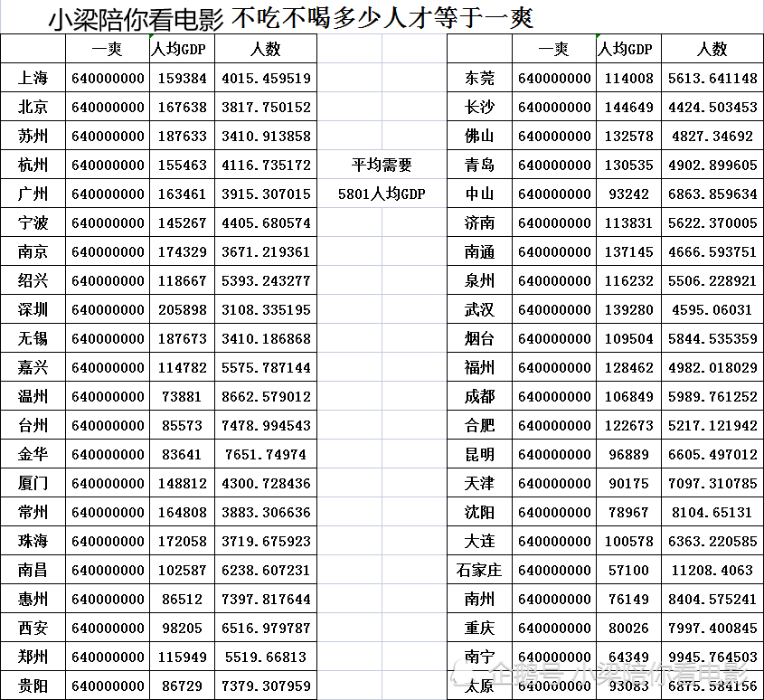Select the 深圳 city cell
The height and width of the screenshot is (700, 764).
[x=33, y=309]
